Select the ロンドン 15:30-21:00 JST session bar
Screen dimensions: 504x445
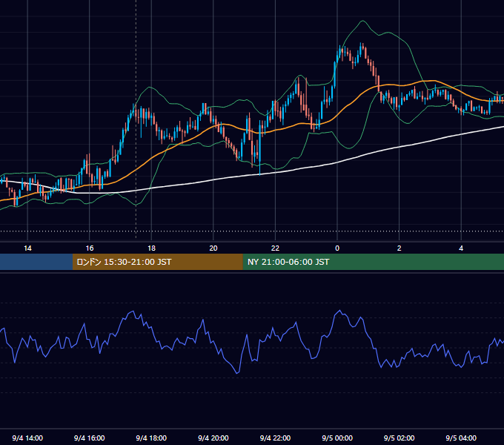click(157, 262)
